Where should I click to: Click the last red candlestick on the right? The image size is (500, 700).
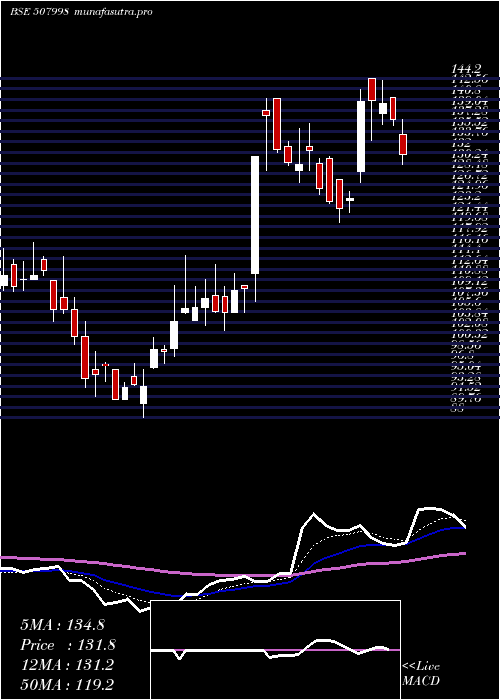[x=403, y=144]
